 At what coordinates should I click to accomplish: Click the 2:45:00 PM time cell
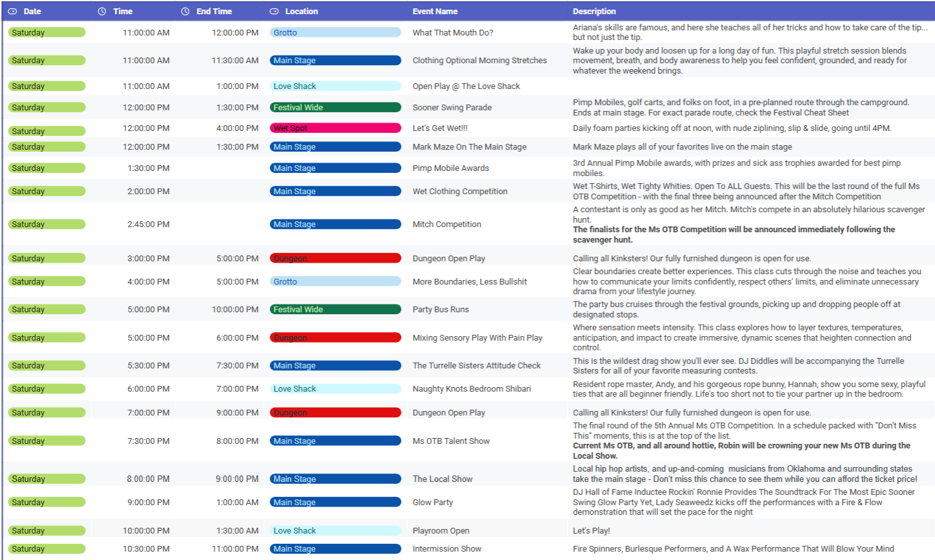[x=148, y=225]
